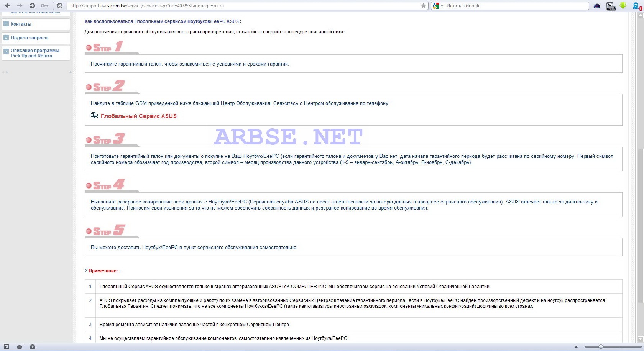Open the Ghostery ghost extension icon

tap(637, 6)
